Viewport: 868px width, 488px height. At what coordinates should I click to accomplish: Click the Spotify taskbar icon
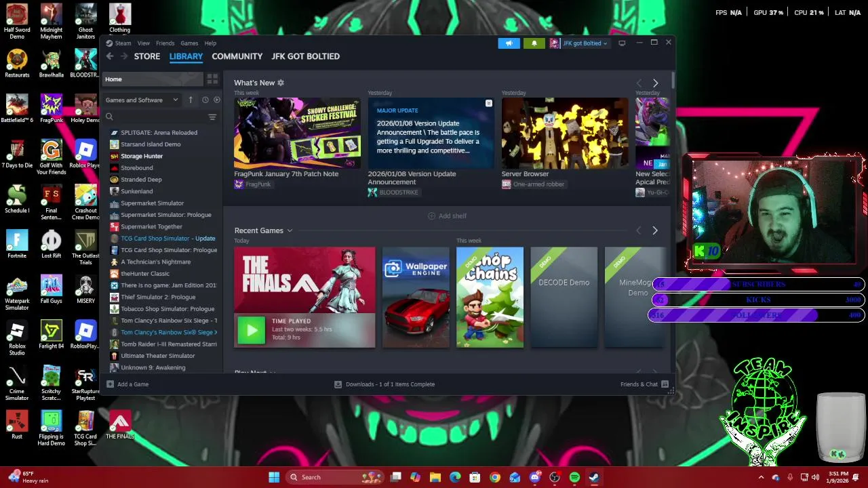click(x=574, y=477)
